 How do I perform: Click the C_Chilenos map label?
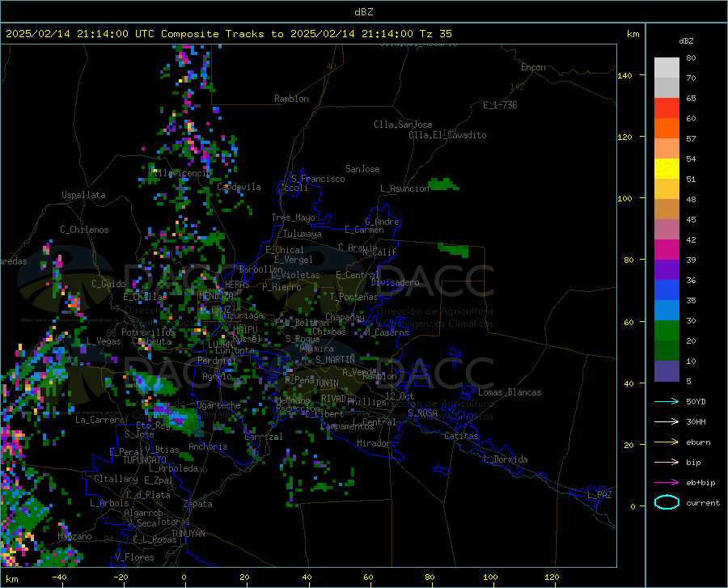pyautogui.click(x=84, y=230)
